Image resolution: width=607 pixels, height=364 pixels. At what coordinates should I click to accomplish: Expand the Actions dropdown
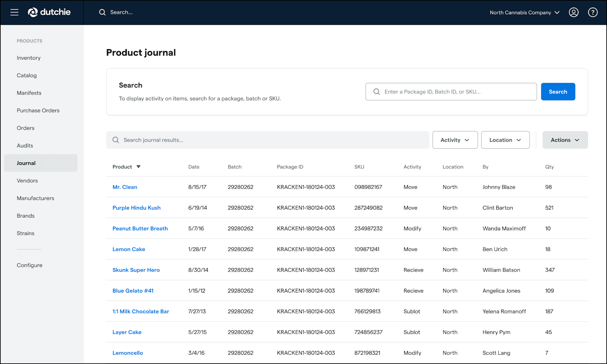point(565,140)
